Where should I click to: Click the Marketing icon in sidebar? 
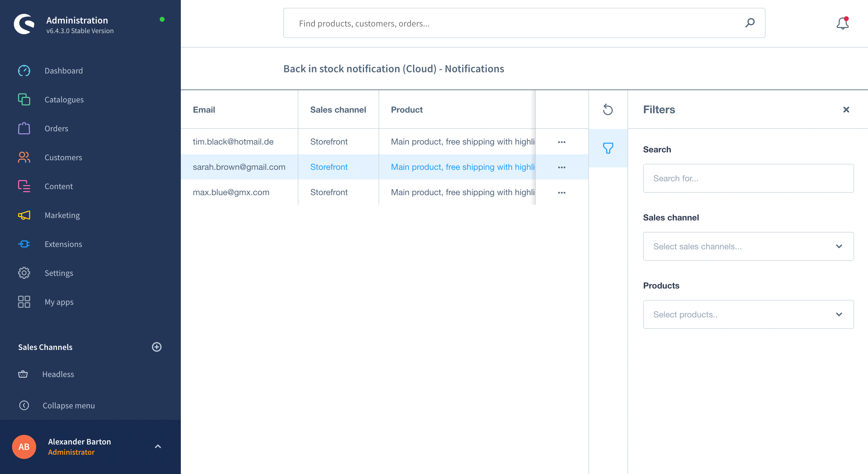click(x=24, y=215)
